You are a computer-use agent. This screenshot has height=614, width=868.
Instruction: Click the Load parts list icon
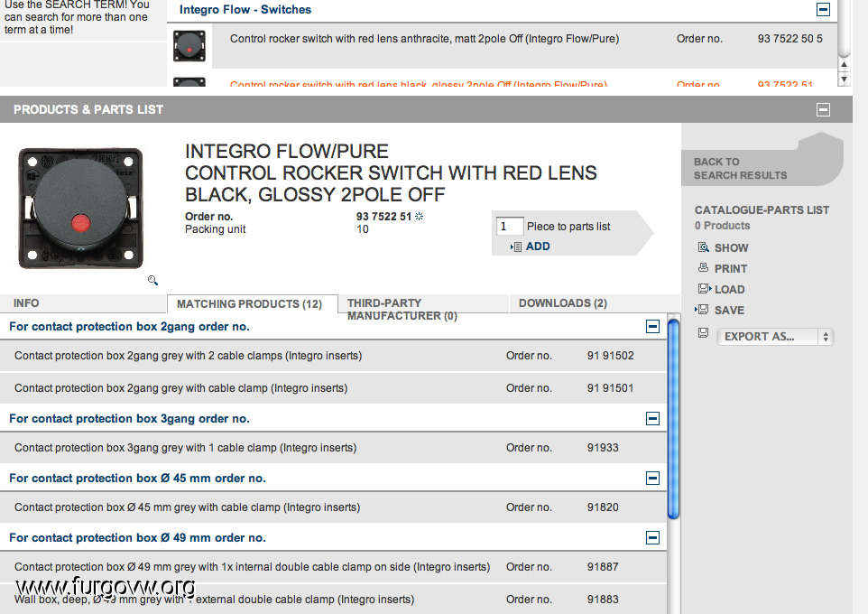[x=704, y=289]
